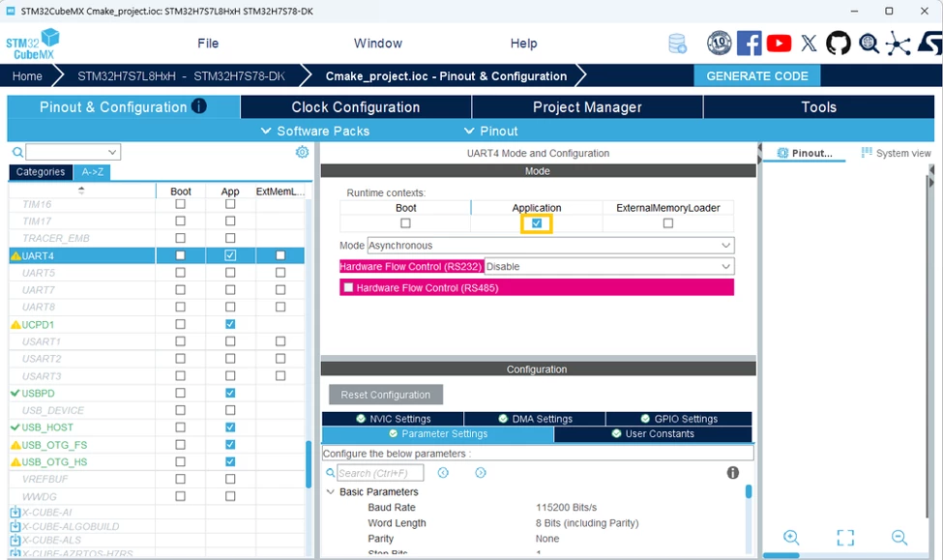Fit pinout view to screen icon
Screen dimensions: 943x560
(845, 538)
